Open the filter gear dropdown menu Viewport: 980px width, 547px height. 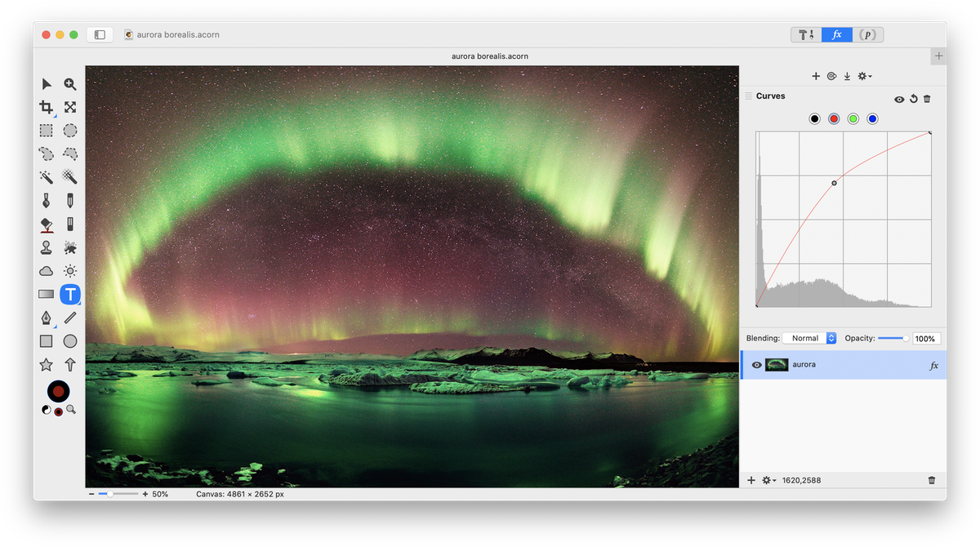(x=864, y=76)
